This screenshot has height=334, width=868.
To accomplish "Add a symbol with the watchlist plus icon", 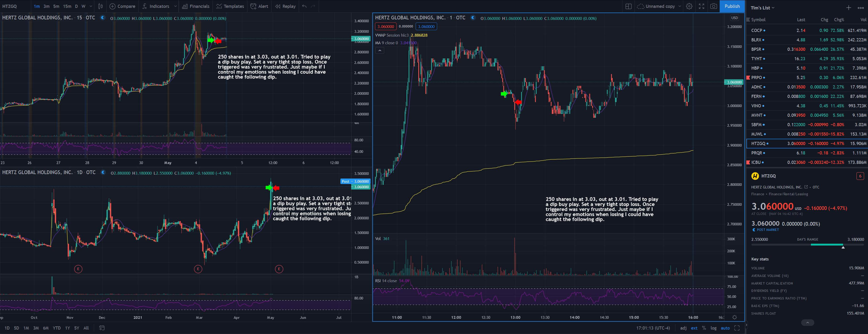I will [x=848, y=8].
